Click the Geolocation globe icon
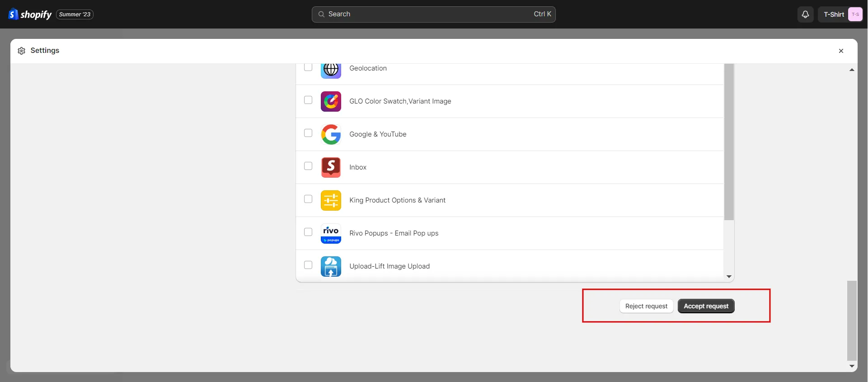 tap(331, 70)
